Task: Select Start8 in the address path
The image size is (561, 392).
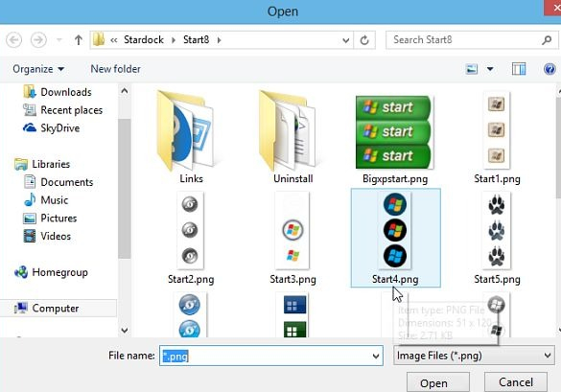Action: (x=196, y=39)
